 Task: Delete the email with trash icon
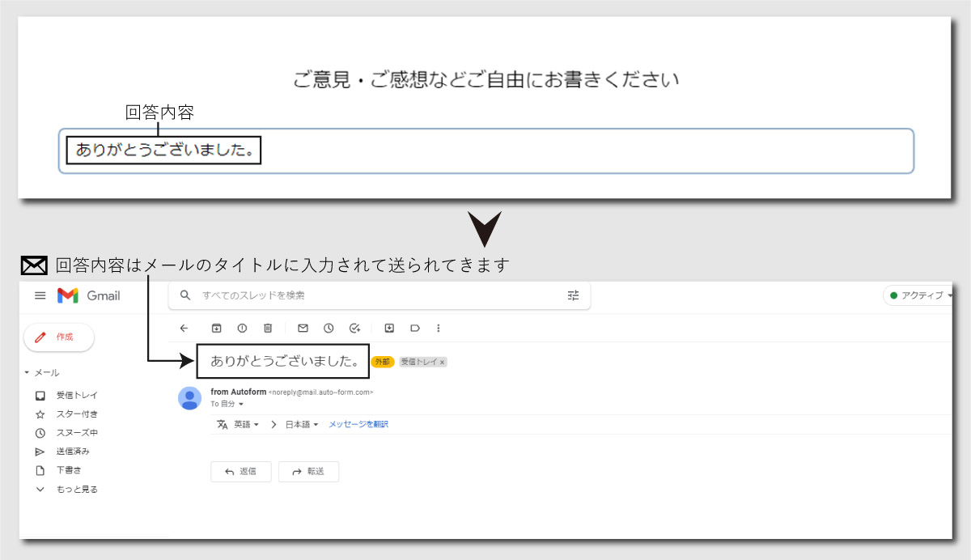pyautogui.click(x=268, y=329)
